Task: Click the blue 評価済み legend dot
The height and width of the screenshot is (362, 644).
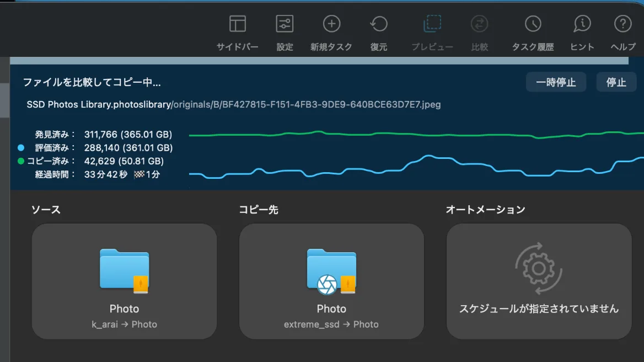Action: click(21, 147)
